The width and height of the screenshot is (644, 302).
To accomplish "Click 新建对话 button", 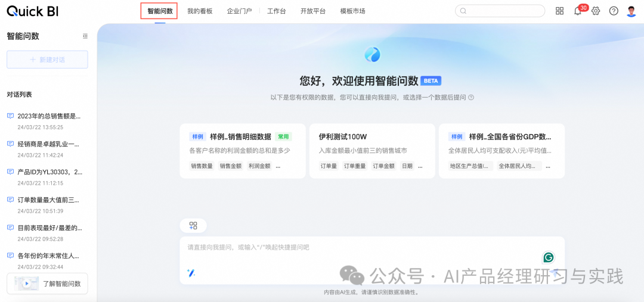I will [47, 60].
